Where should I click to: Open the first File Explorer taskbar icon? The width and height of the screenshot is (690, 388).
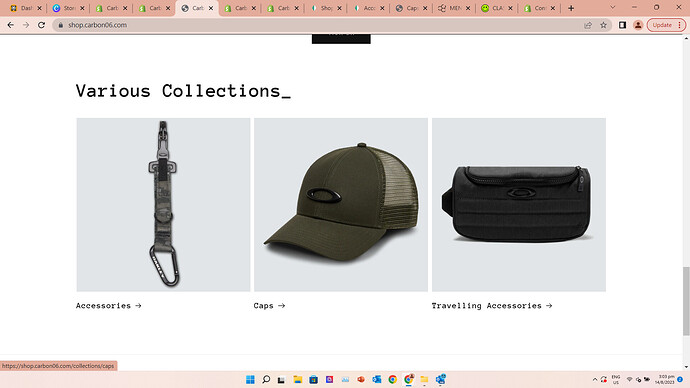pyautogui.click(x=297, y=379)
